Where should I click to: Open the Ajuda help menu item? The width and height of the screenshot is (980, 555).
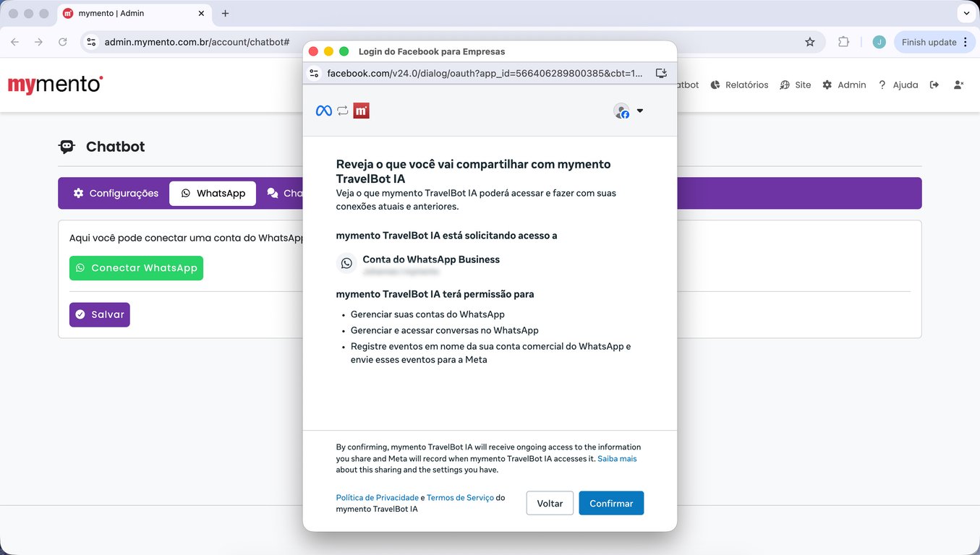pyautogui.click(x=898, y=85)
